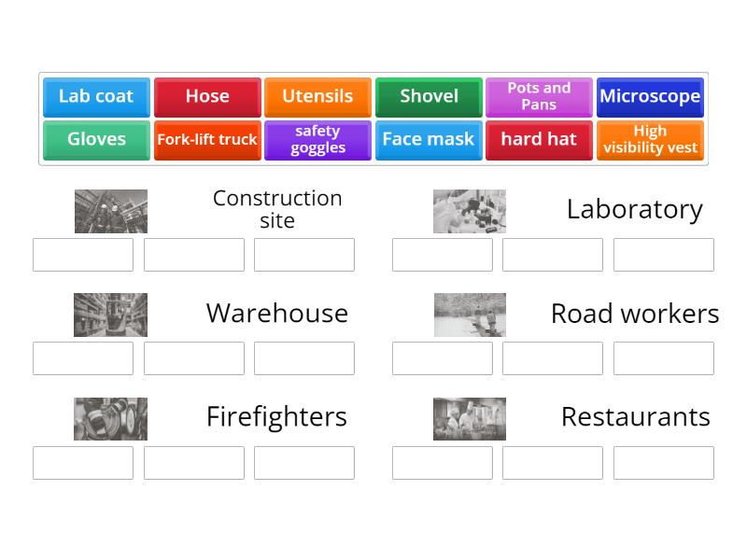
Task: Click the last answer box under Restaurants
Action: click(x=663, y=462)
